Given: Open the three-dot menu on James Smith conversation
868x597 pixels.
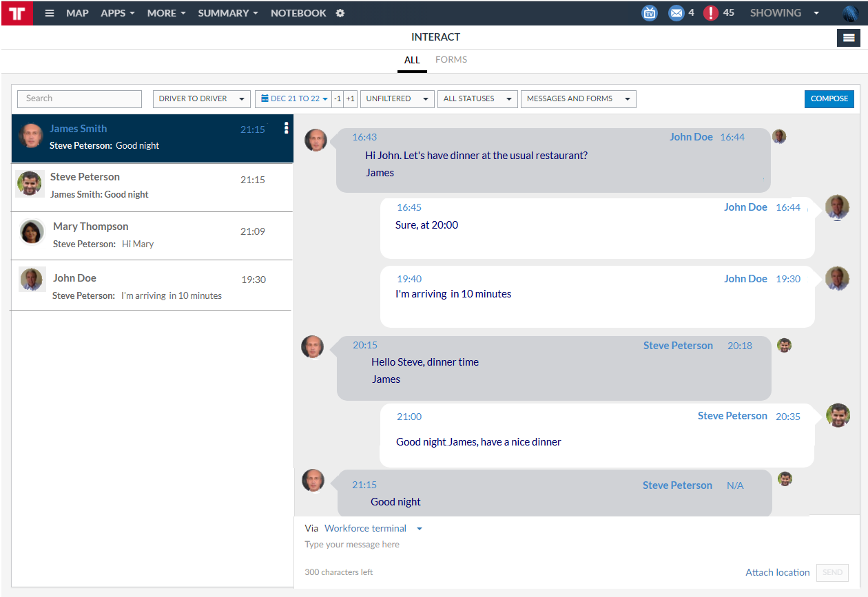Looking at the screenshot, I should pyautogui.click(x=286, y=128).
